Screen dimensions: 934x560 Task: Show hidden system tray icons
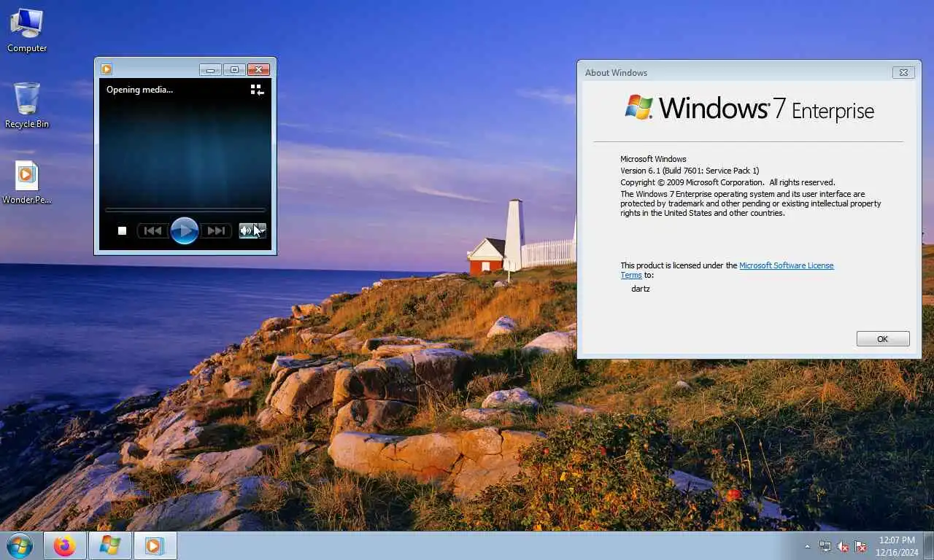(x=807, y=546)
